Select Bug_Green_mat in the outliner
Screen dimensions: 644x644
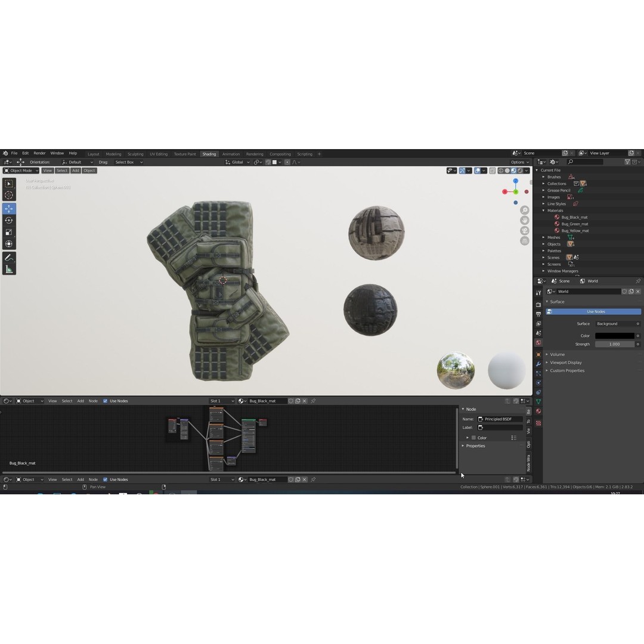click(575, 224)
